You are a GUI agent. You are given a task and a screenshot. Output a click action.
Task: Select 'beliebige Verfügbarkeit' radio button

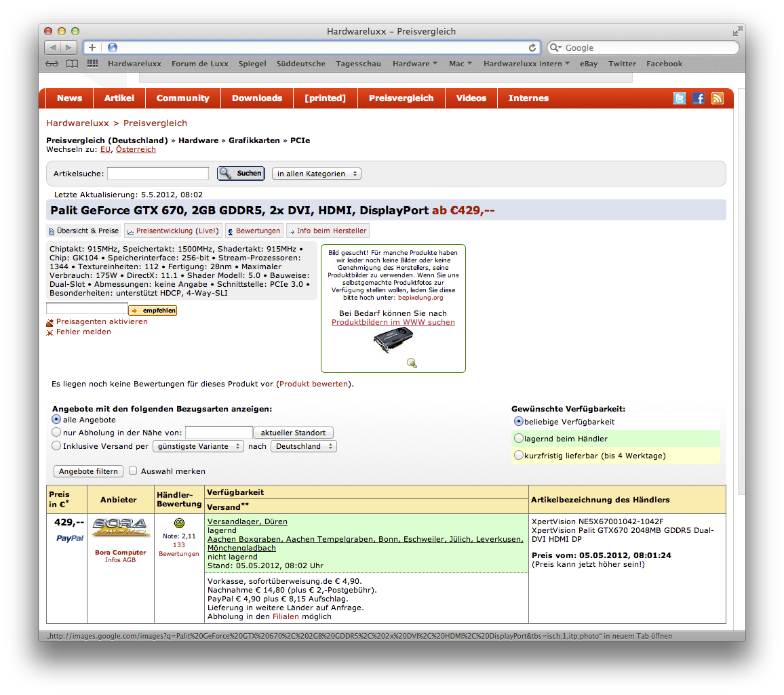[x=519, y=422]
